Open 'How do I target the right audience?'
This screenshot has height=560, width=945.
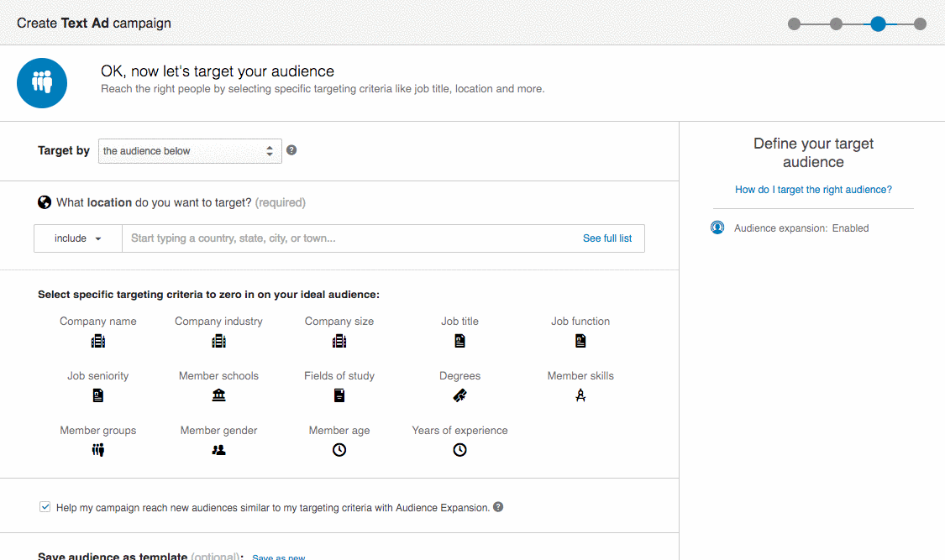(813, 190)
